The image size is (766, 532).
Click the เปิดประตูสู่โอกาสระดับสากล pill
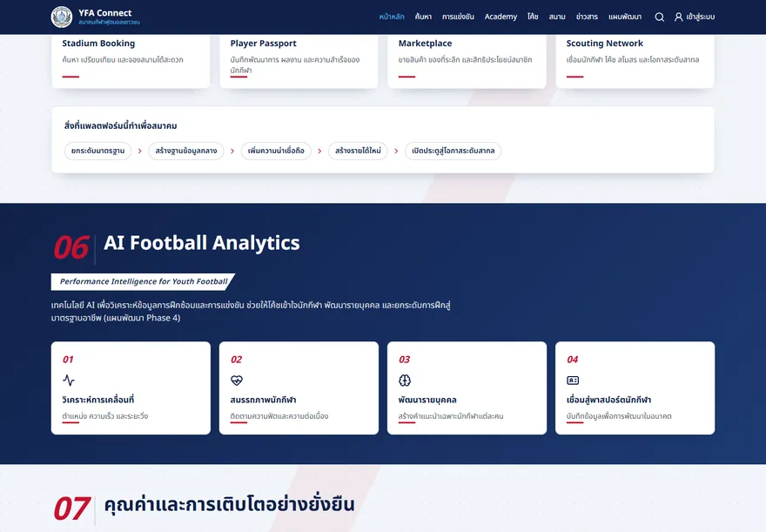tap(453, 151)
